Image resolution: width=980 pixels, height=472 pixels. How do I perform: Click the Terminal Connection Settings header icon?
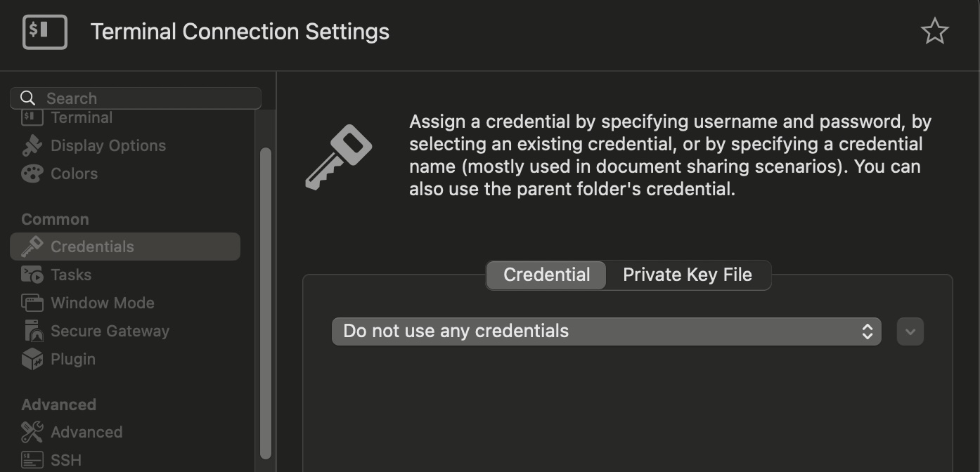pyautogui.click(x=45, y=32)
